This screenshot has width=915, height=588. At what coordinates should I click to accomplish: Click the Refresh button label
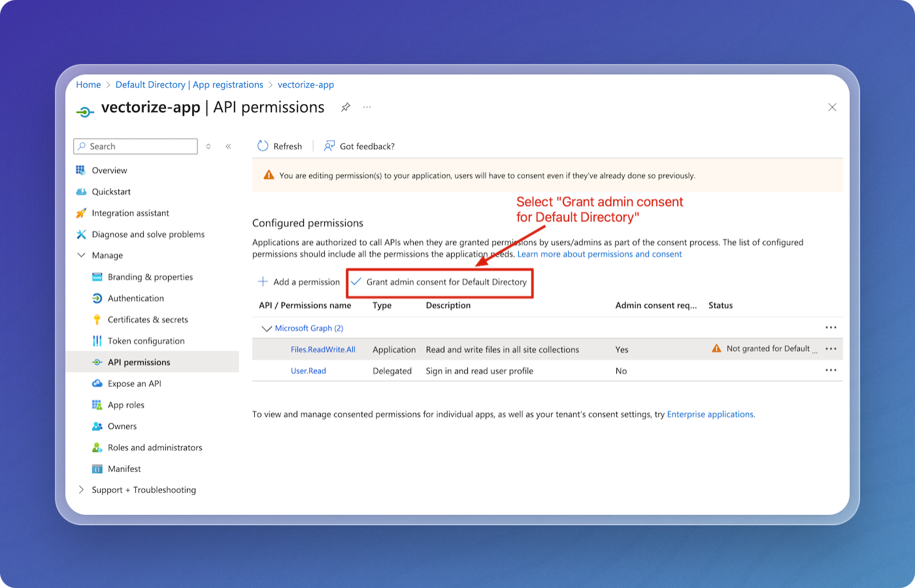pos(288,146)
